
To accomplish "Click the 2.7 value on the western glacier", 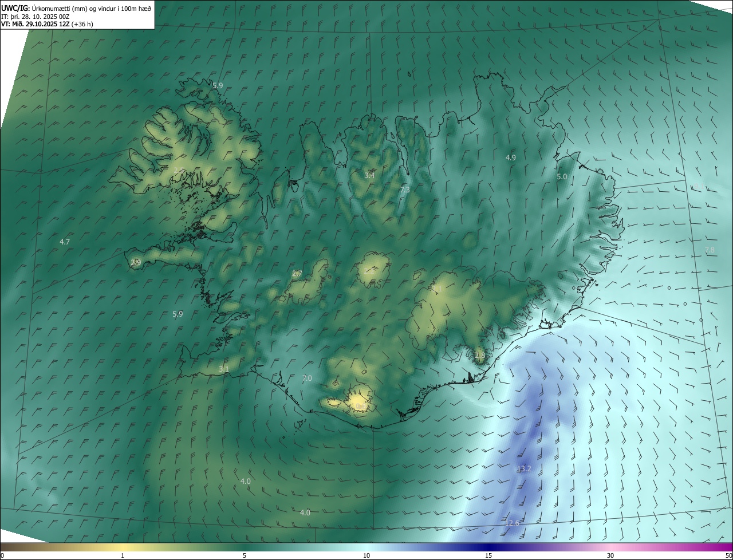I will pos(297,274).
